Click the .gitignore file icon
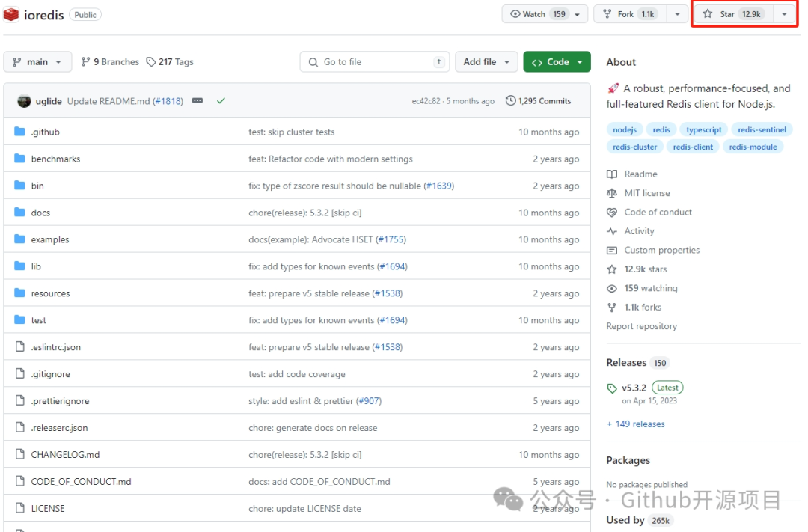 click(x=20, y=373)
